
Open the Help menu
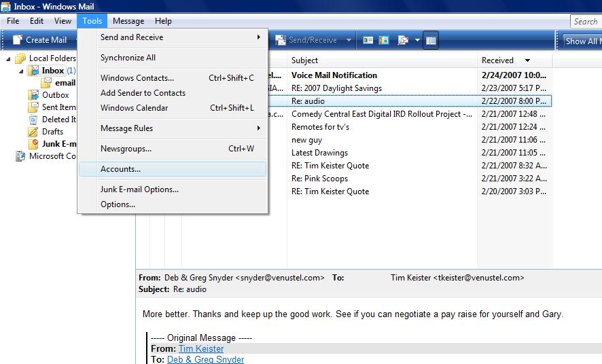tap(163, 21)
